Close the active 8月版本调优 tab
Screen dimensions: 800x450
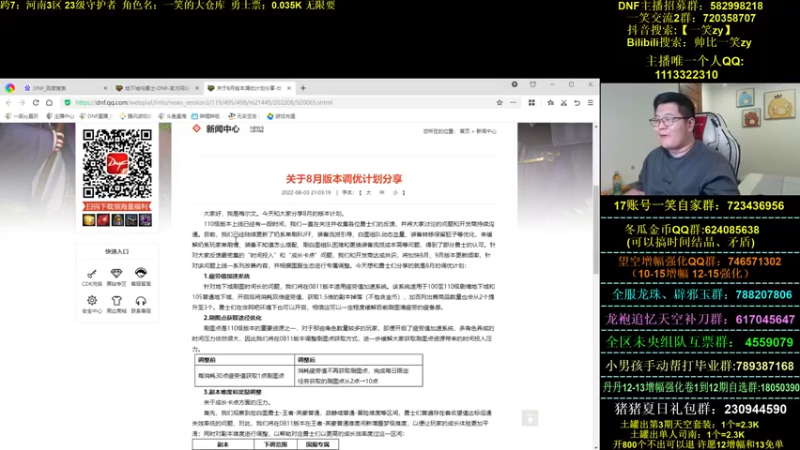click(289, 88)
